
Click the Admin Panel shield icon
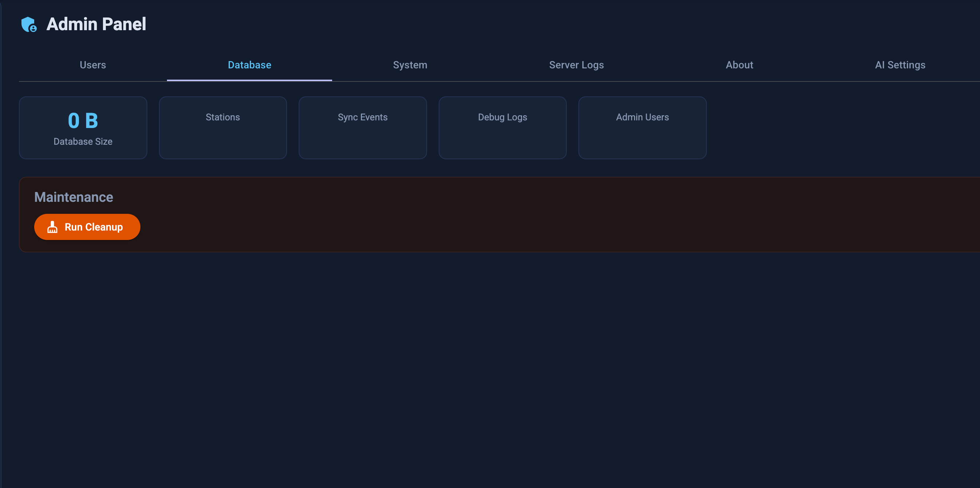coord(29,24)
